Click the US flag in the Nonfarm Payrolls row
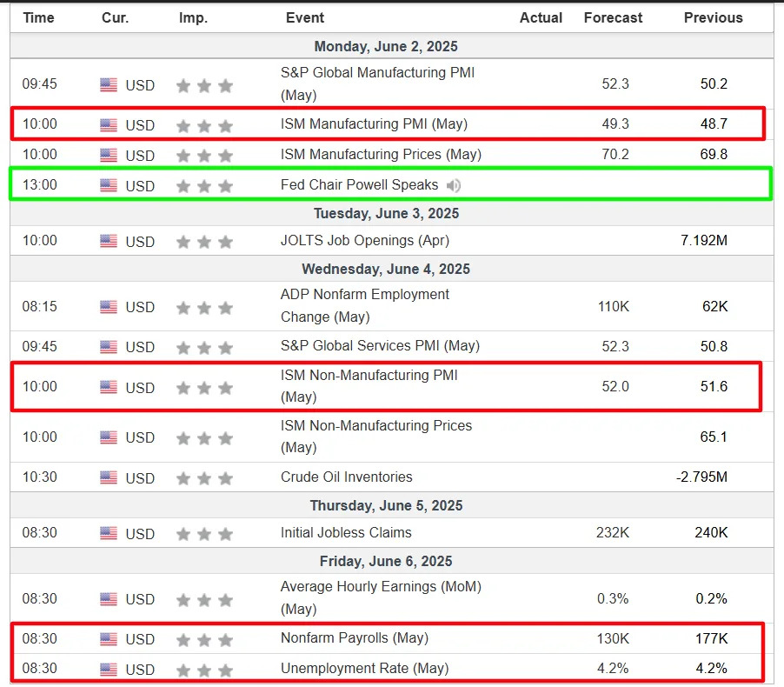Screen dimensions: 784x687 [x=109, y=639]
